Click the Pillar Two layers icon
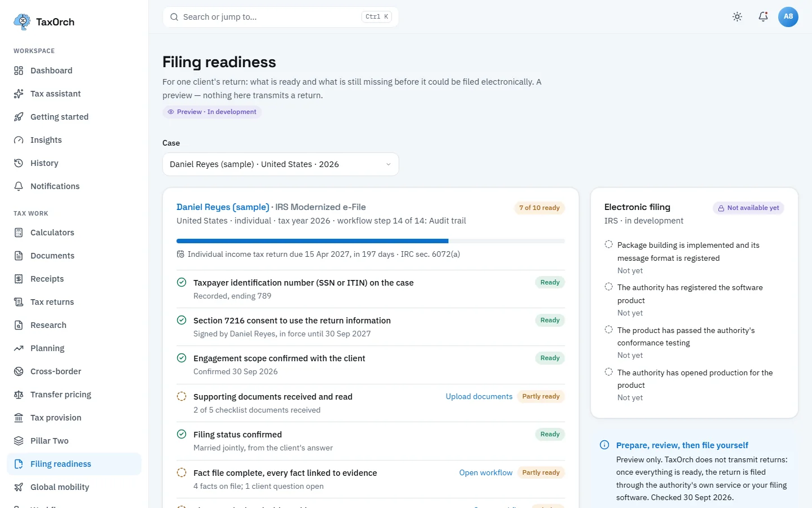The image size is (812, 508). point(19,441)
